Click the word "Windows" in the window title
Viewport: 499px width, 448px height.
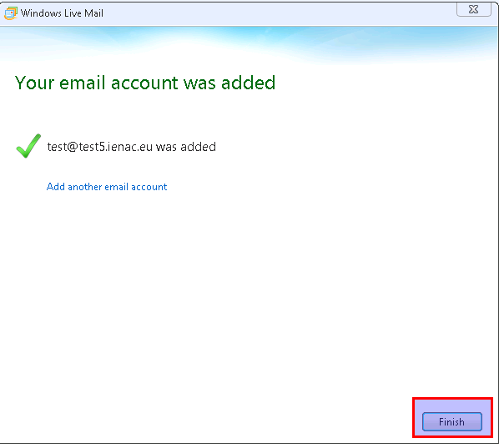(x=41, y=13)
